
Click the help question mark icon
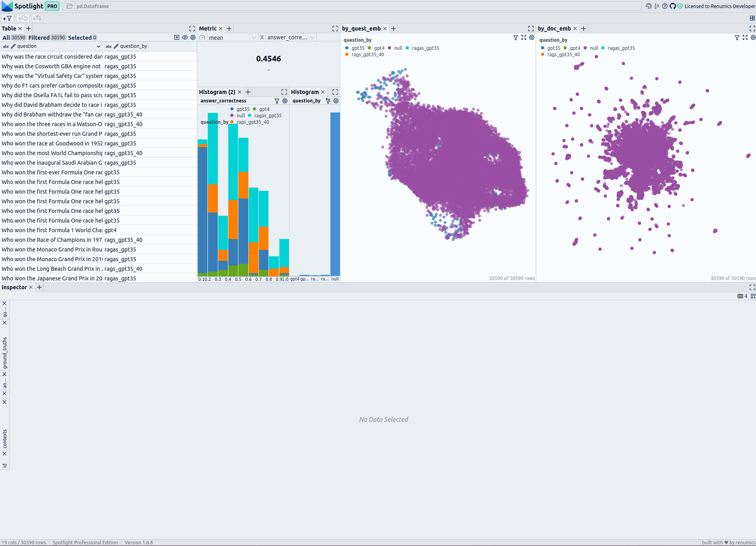tap(664, 6)
